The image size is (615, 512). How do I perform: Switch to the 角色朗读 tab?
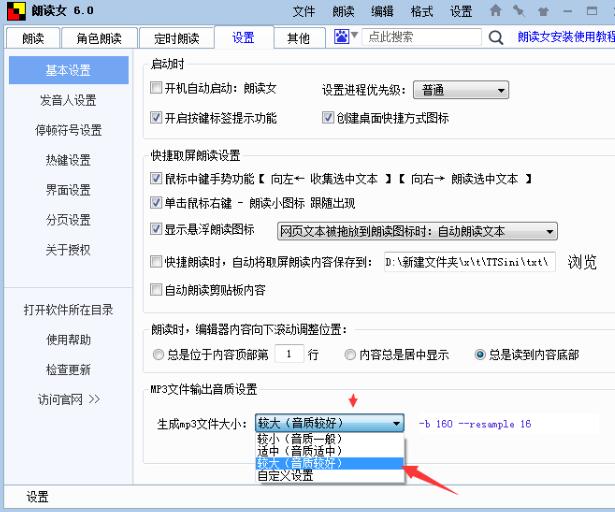pyautogui.click(x=99, y=38)
